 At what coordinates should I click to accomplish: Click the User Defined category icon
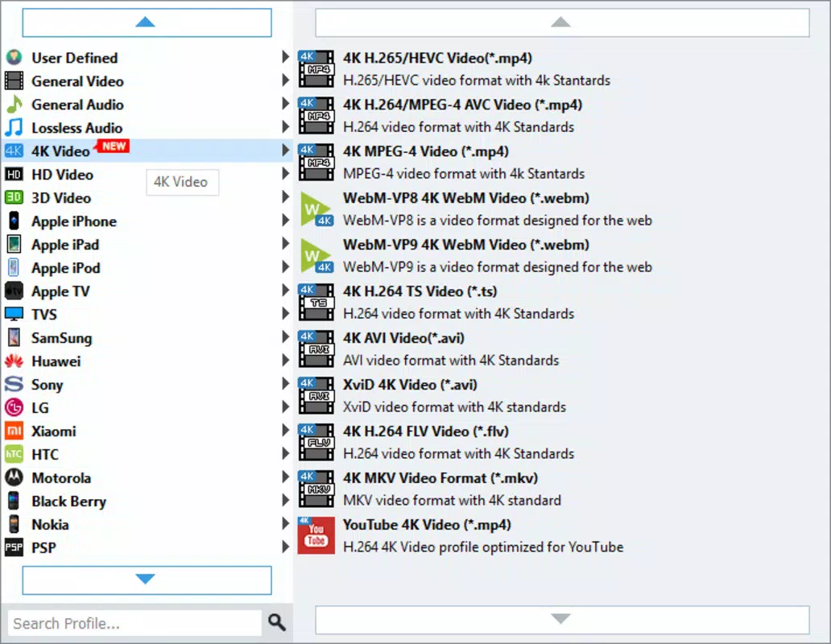click(x=14, y=57)
